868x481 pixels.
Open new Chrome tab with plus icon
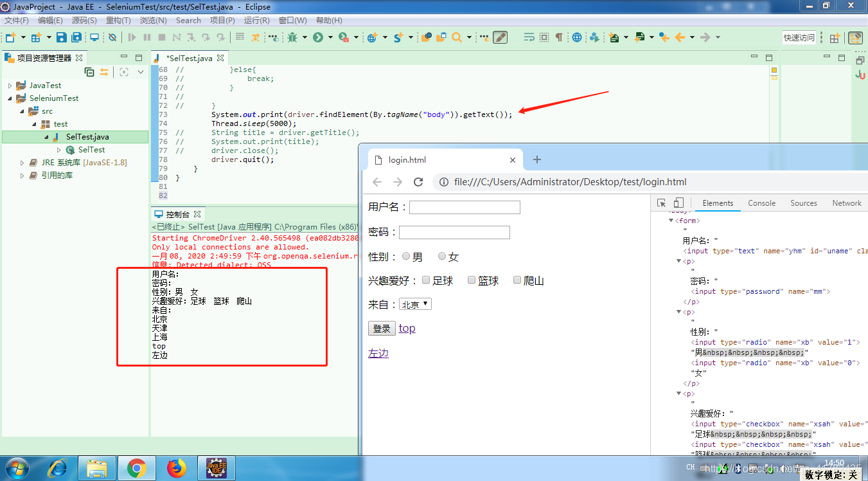[537, 159]
